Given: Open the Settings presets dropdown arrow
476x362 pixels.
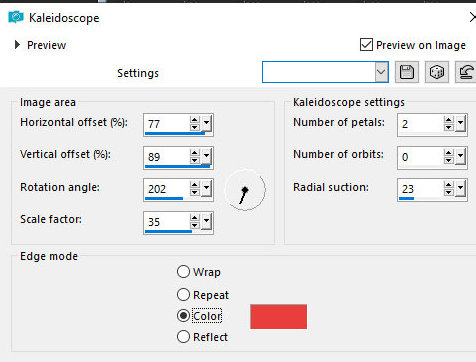Looking at the screenshot, I should click(381, 72).
